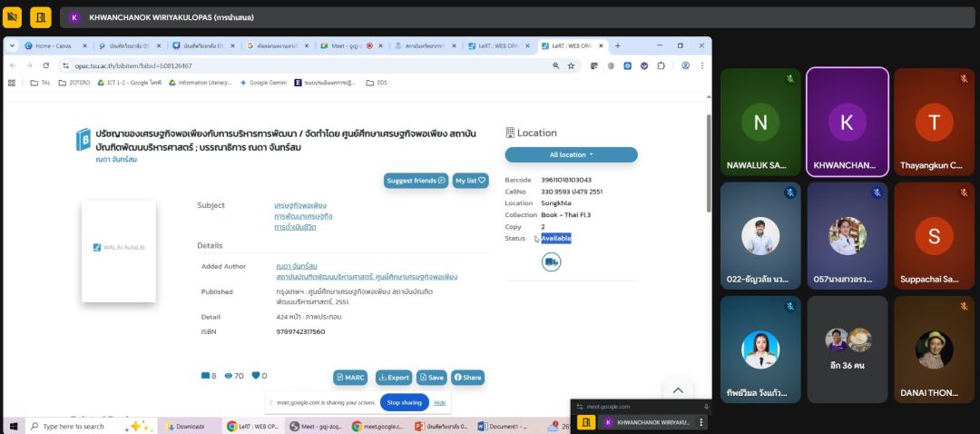980x434 pixels.
Task: Open the All location dropdown
Action: click(571, 154)
